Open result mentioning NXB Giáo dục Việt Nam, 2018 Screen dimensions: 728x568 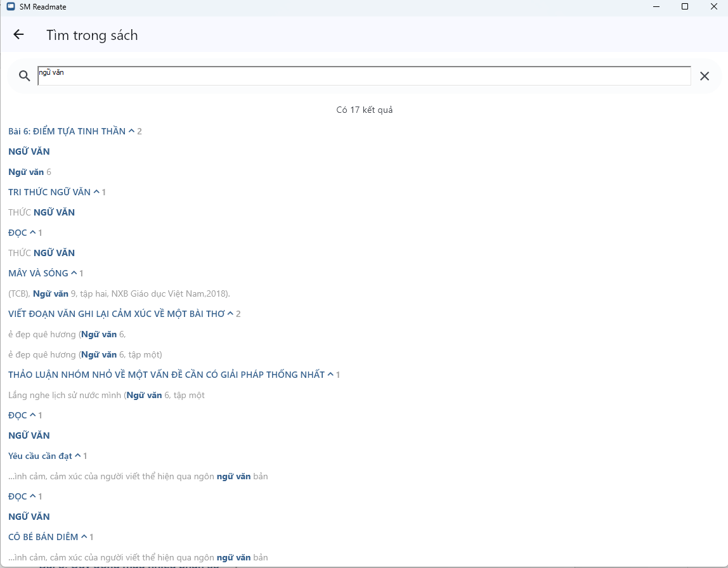pos(119,294)
